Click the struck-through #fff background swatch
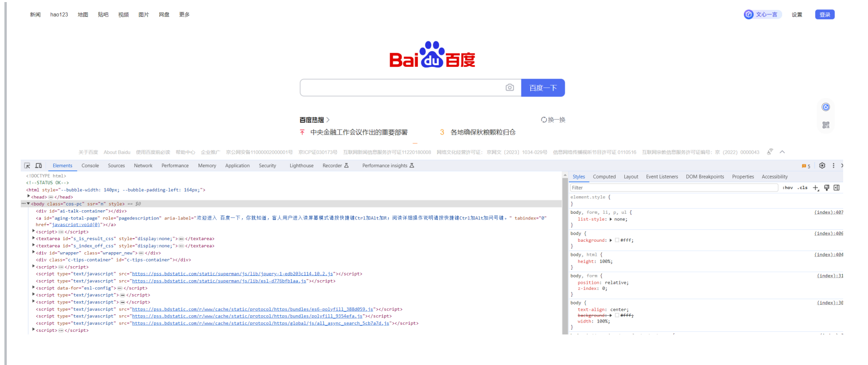The image size is (868, 365). coord(617,315)
